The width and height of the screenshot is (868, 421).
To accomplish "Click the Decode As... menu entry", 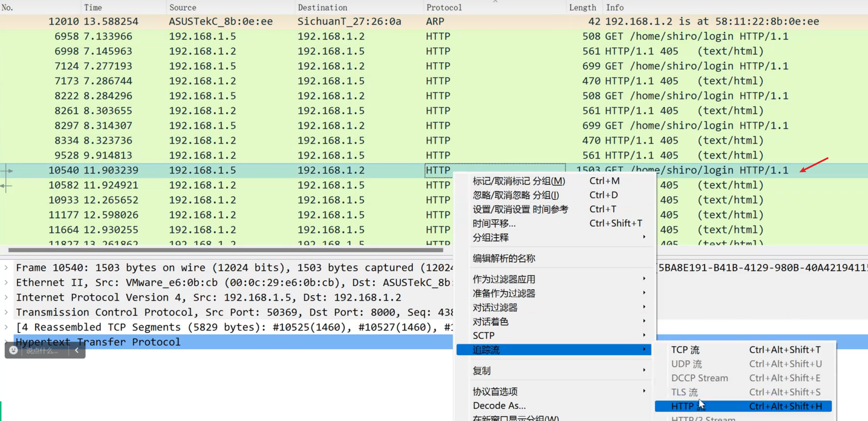I will [499, 405].
